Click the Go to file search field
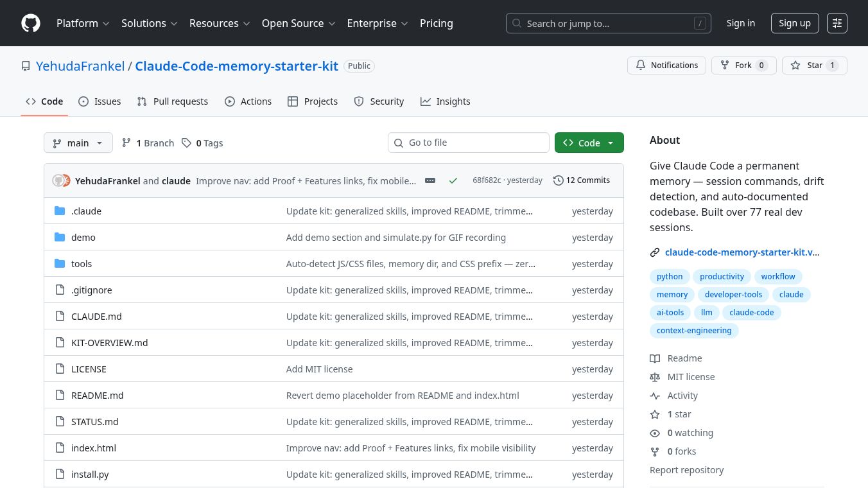868x488 pixels. pos(469,143)
